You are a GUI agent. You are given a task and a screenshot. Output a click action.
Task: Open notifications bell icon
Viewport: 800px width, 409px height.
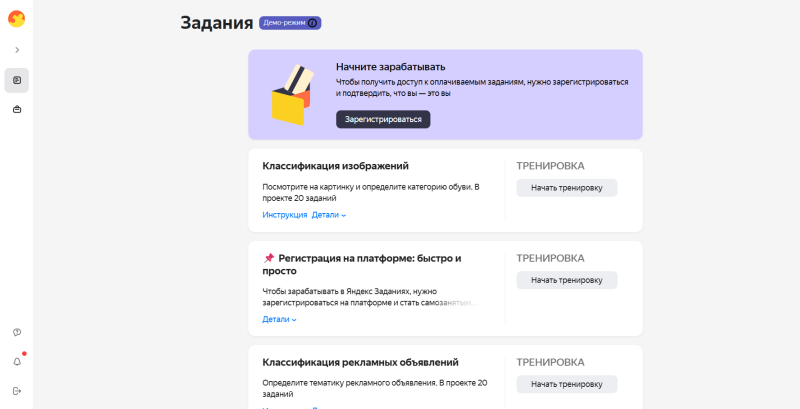click(x=17, y=362)
